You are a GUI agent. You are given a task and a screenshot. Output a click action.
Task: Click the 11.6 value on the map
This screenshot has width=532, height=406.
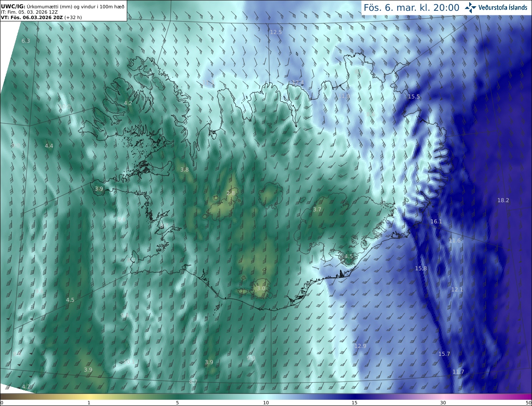point(455,241)
